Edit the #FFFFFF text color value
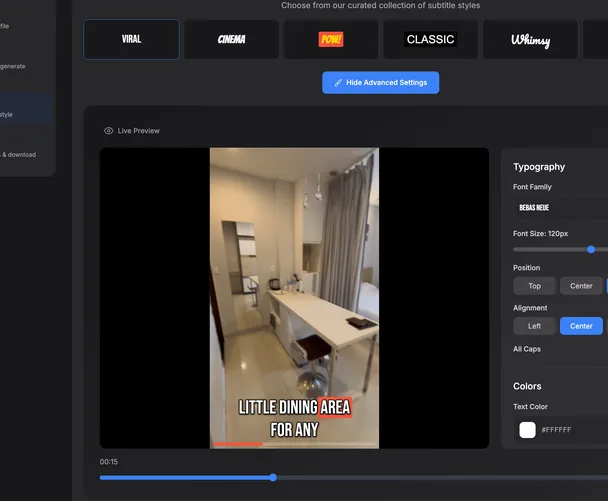The height and width of the screenshot is (501, 608). tap(556, 430)
